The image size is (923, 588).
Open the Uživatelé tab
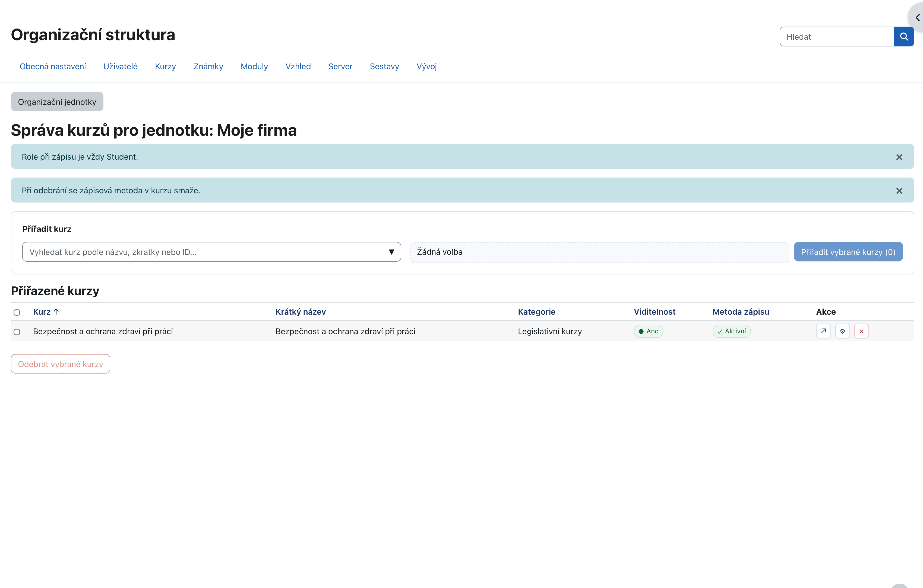click(x=120, y=66)
